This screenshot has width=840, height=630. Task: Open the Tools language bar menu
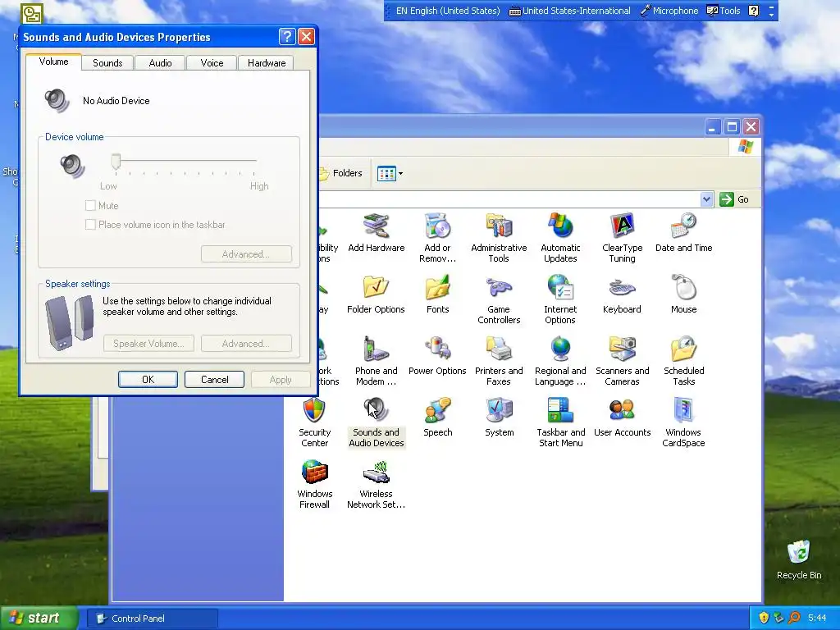pyautogui.click(x=724, y=11)
